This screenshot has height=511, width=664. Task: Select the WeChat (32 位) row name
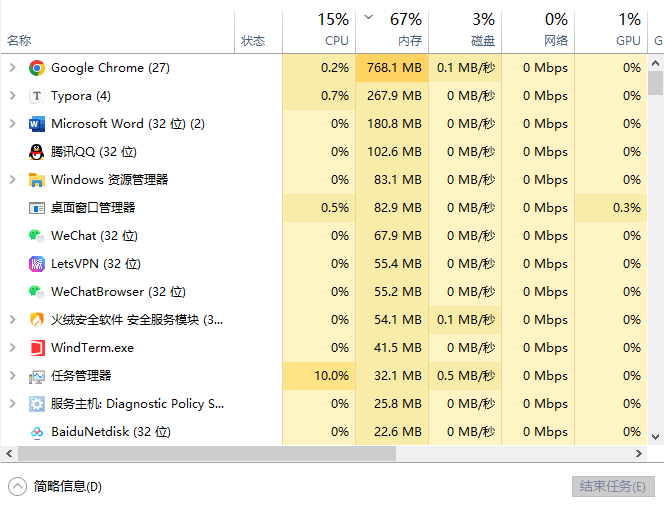94,235
